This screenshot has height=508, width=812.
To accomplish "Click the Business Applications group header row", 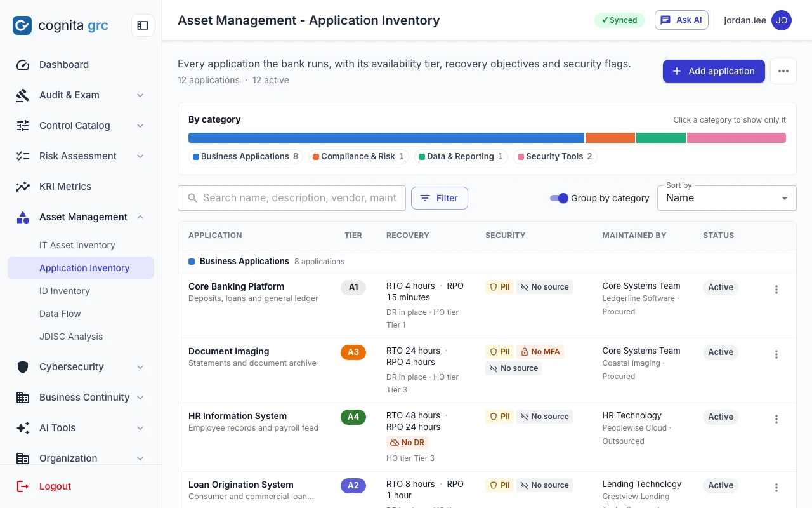I will pos(487,262).
